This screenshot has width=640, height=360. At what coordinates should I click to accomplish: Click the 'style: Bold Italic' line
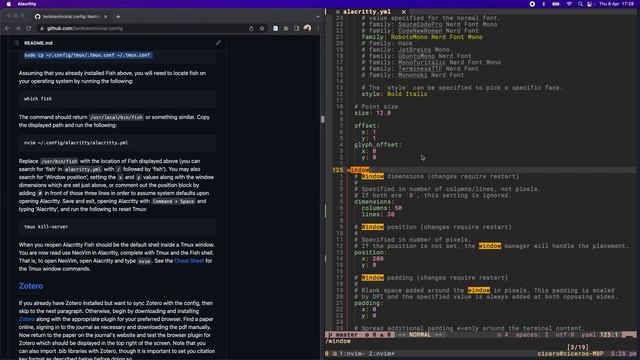click(x=394, y=94)
